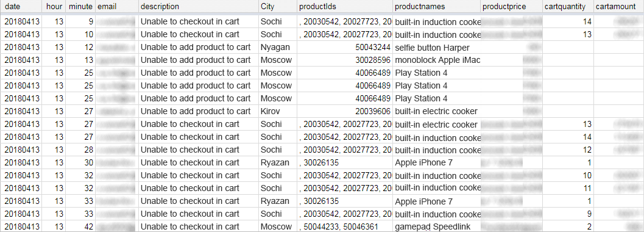Select 'built-in electric cooker' in the Sochi row
Image resolution: width=644 pixels, height=232 pixels.
(436, 124)
